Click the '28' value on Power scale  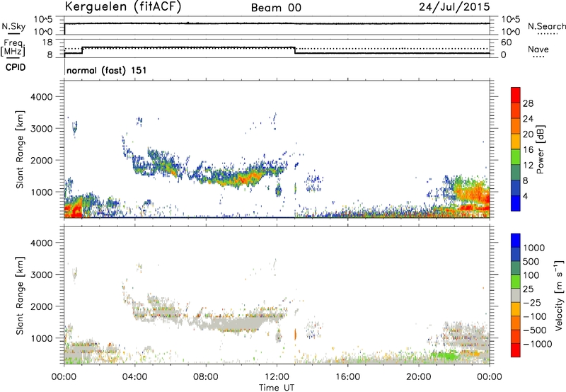tap(528, 103)
